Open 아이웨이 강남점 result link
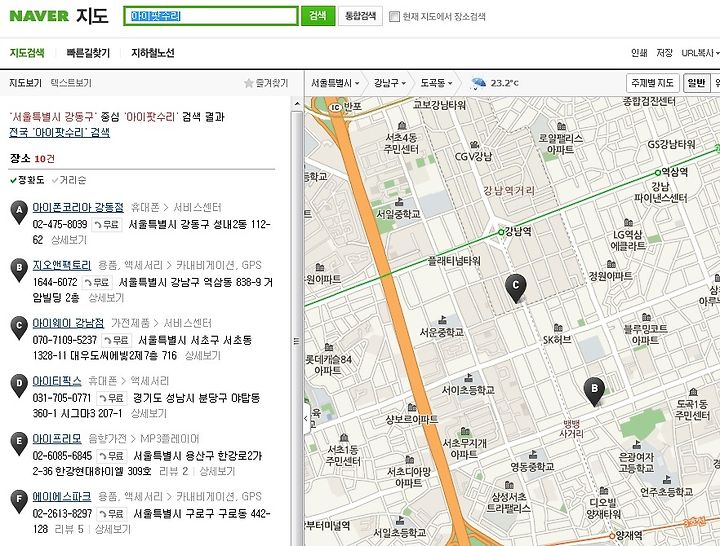Screen dimensions: 720x546 68,323
